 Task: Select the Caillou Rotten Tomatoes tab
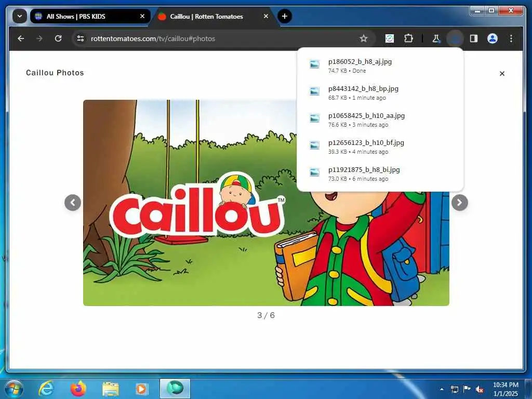[x=215, y=16]
